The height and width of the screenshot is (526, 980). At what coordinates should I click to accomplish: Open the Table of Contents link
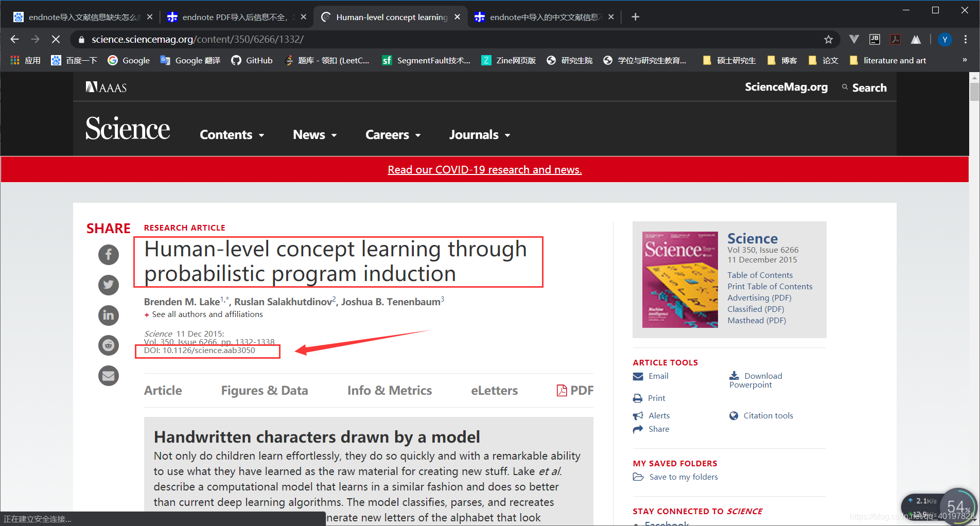(760, 275)
